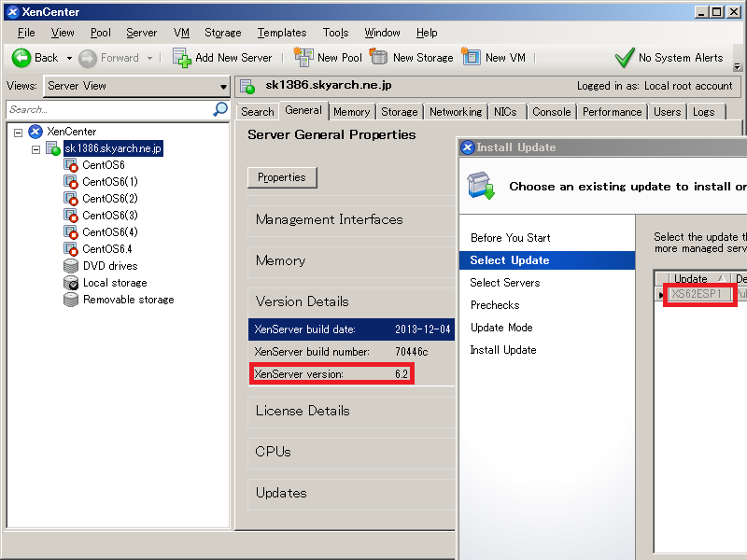The image size is (747, 560).
Task: Collapse the Version Details section
Action: pyautogui.click(x=351, y=301)
